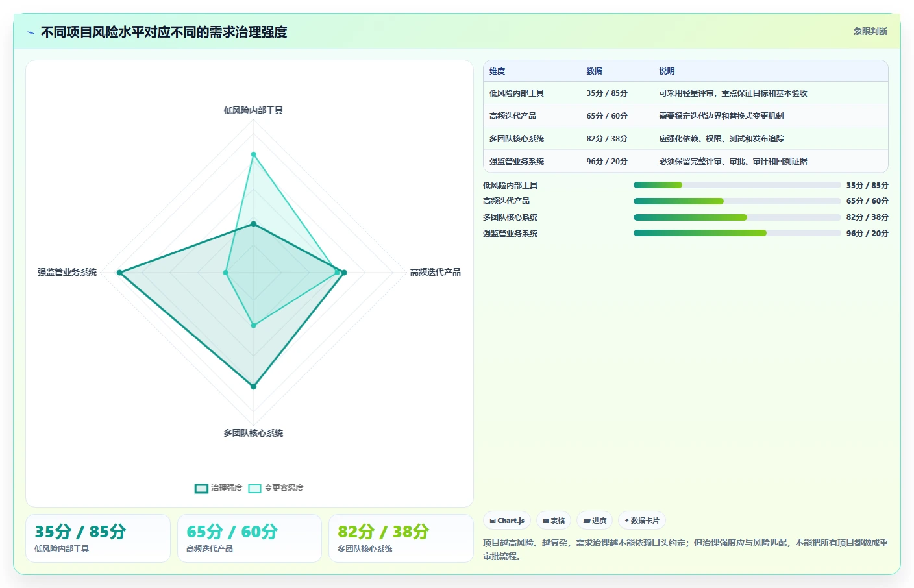914x588 pixels.
Task: Click the 需要稳定迭代边界 description cell
Action: coord(721,116)
